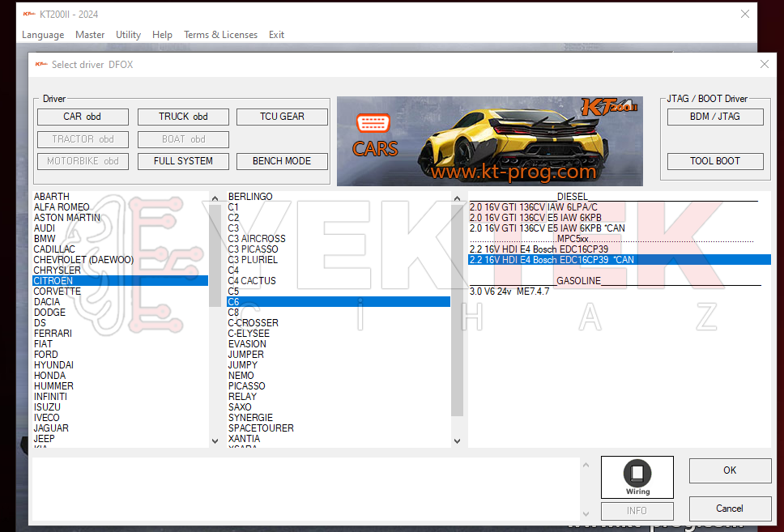Screen dimensions: 784x532
Task: Click the empty info text box
Action: pos(306,488)
